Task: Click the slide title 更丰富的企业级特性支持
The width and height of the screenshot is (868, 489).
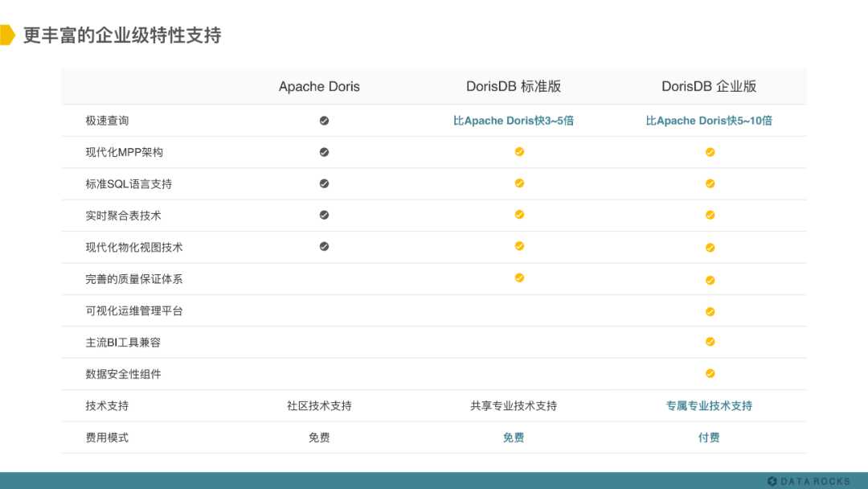Action: coord(122,35)
